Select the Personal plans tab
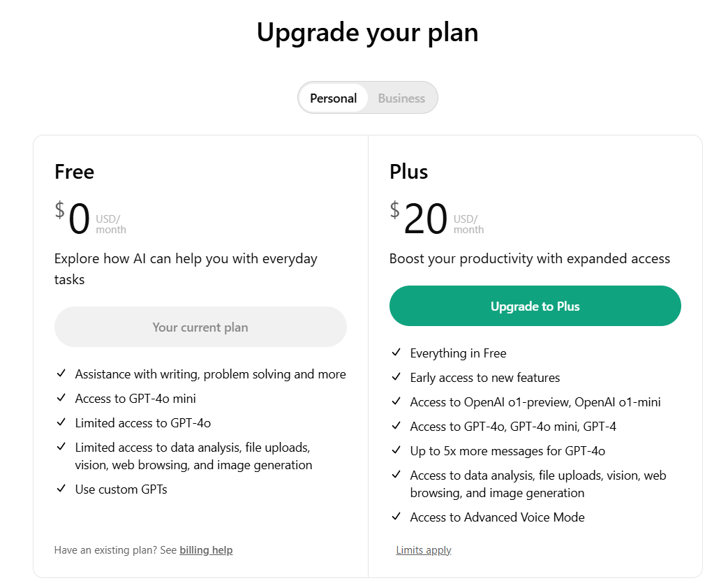728x583 pixels. point(333,98)
